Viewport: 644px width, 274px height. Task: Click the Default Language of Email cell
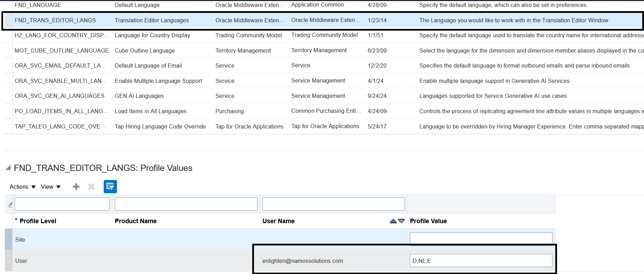148,65
